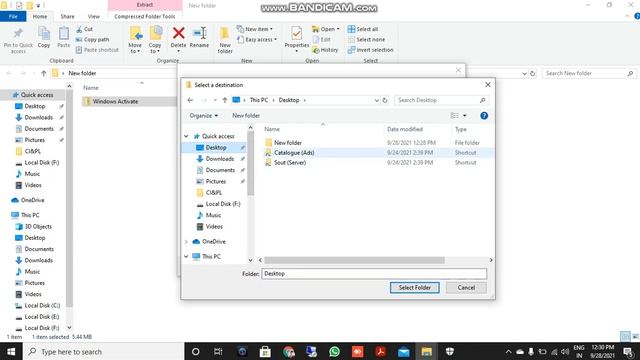The image size is (640, 360).
Task: Open the Open button's dropdown in the ribbon
Action: (338, 29)
